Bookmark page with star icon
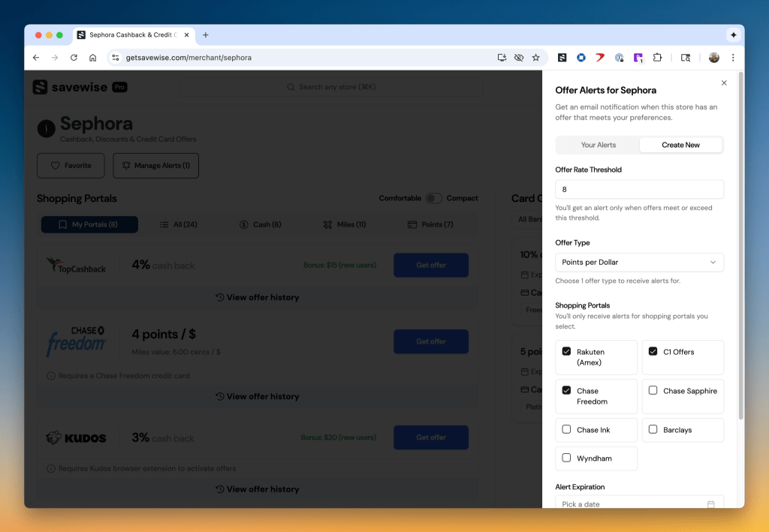 click(x=536, y=58)
